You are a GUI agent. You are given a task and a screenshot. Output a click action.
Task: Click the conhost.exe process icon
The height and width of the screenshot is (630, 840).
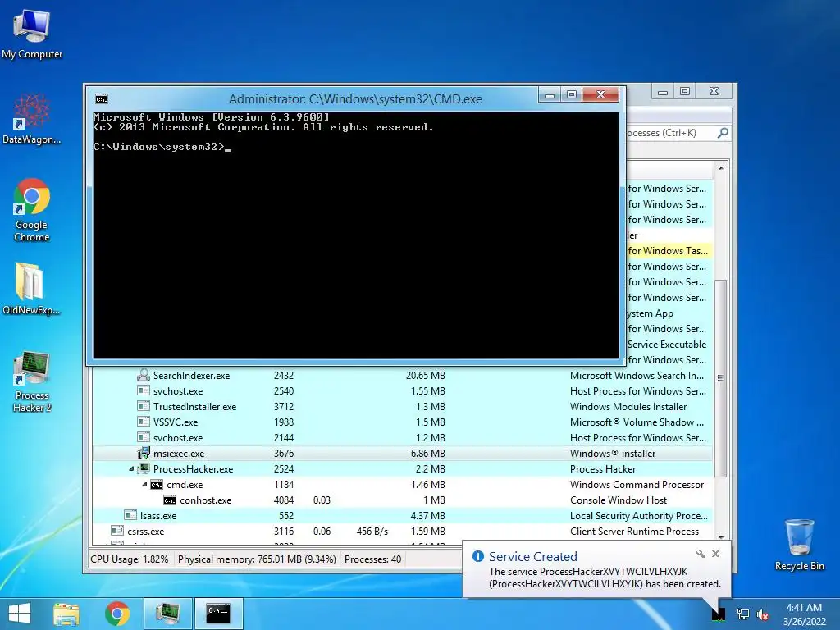click(x=169, y=500)
